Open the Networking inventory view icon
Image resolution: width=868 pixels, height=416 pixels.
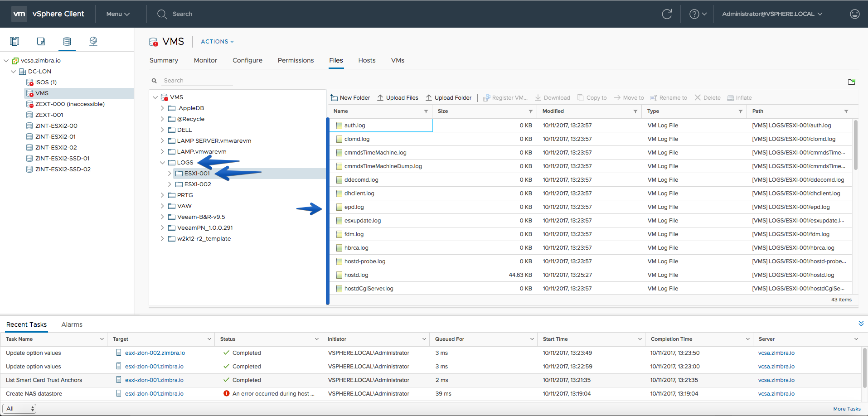tap(93, 42)
